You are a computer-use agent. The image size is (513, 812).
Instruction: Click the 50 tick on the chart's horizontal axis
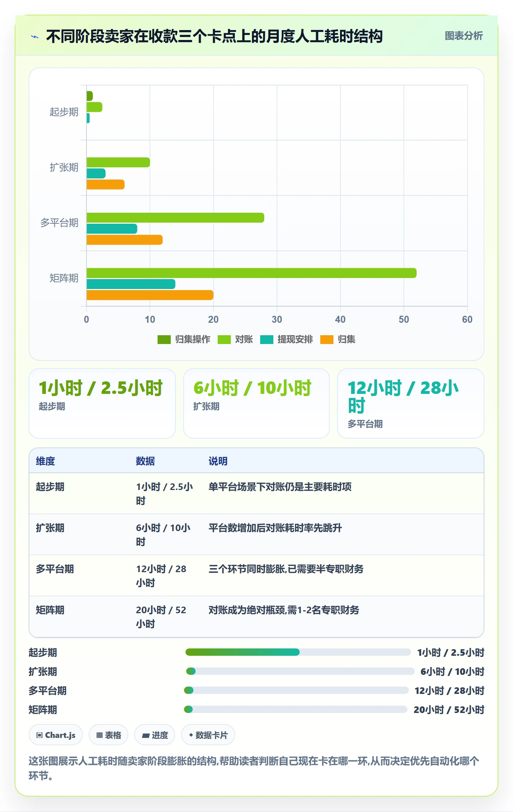coord(404,319)
